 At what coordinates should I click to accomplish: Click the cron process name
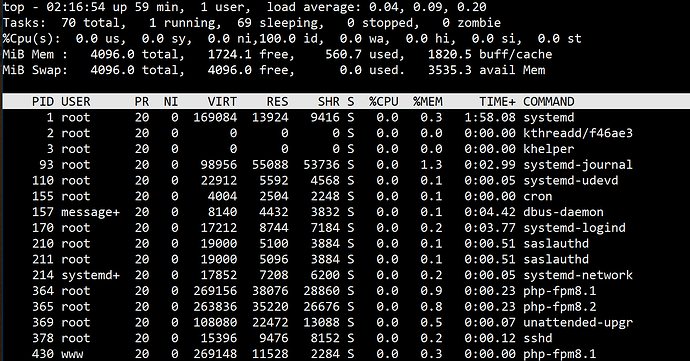(x=538, y=196)
